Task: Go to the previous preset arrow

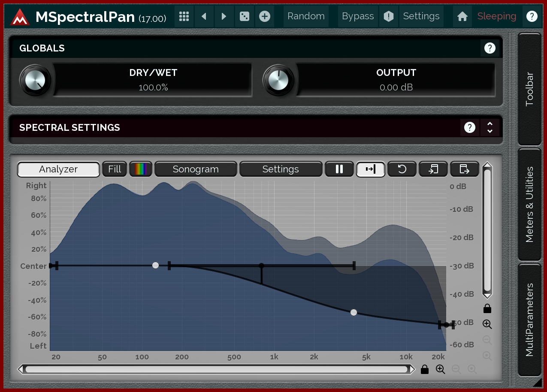Action: (x=204, y=16)
